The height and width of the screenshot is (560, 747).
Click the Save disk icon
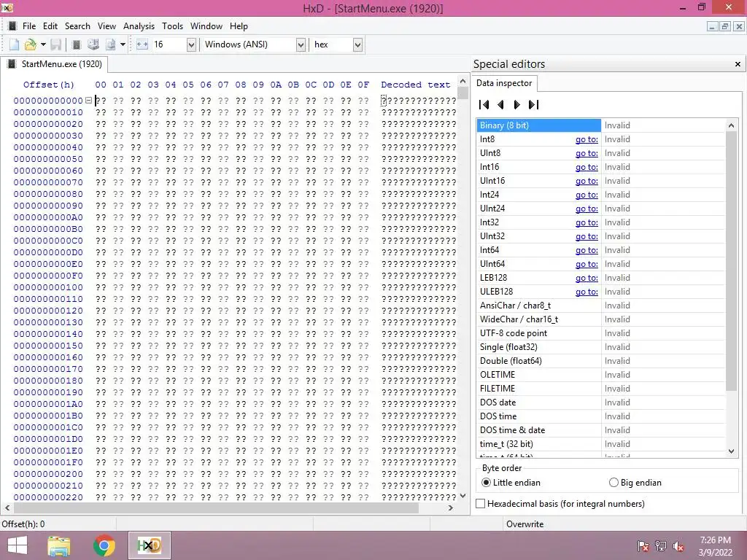tap(55, 44)
